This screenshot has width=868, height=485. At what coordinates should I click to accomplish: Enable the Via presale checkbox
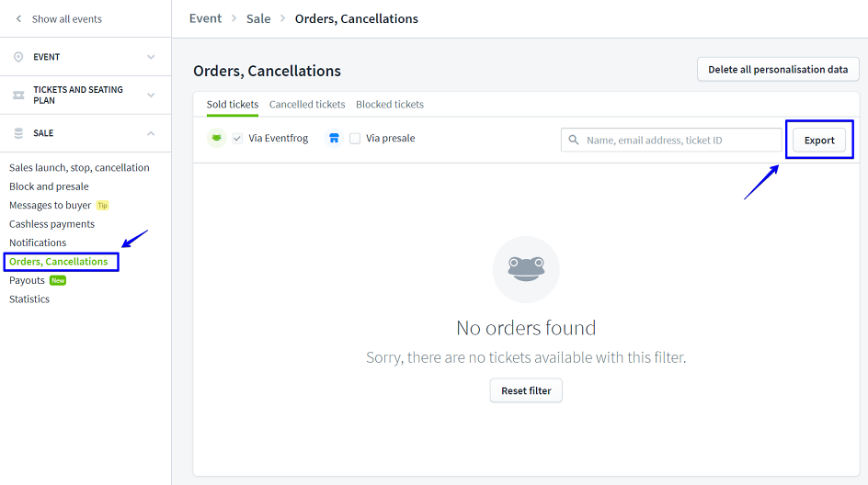355,139
